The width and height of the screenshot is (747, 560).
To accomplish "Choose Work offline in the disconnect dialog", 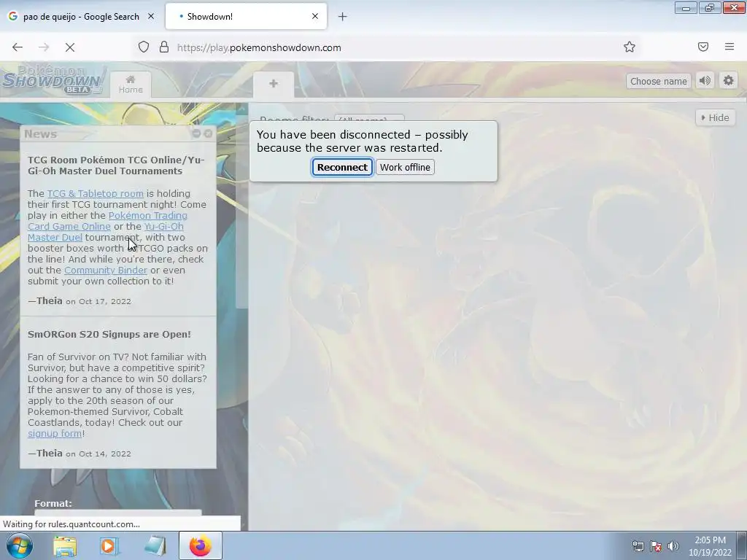I will (x=405, y=167).
